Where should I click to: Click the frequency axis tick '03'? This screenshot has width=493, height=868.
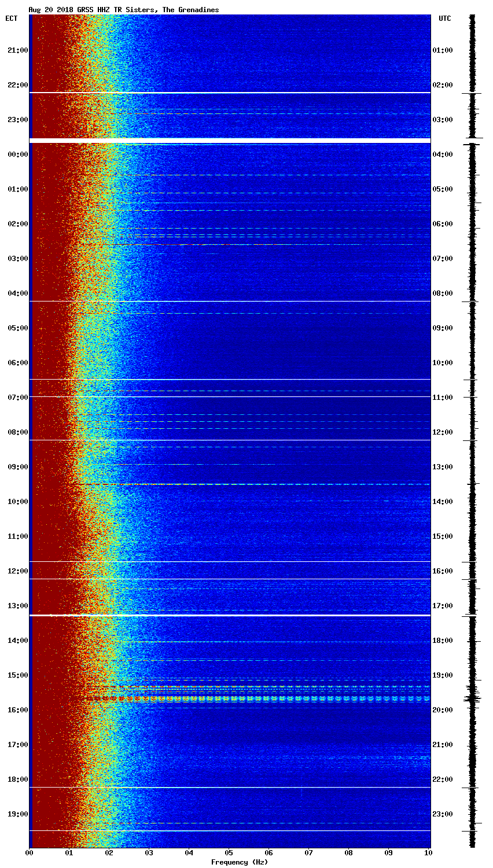(149, 852)
